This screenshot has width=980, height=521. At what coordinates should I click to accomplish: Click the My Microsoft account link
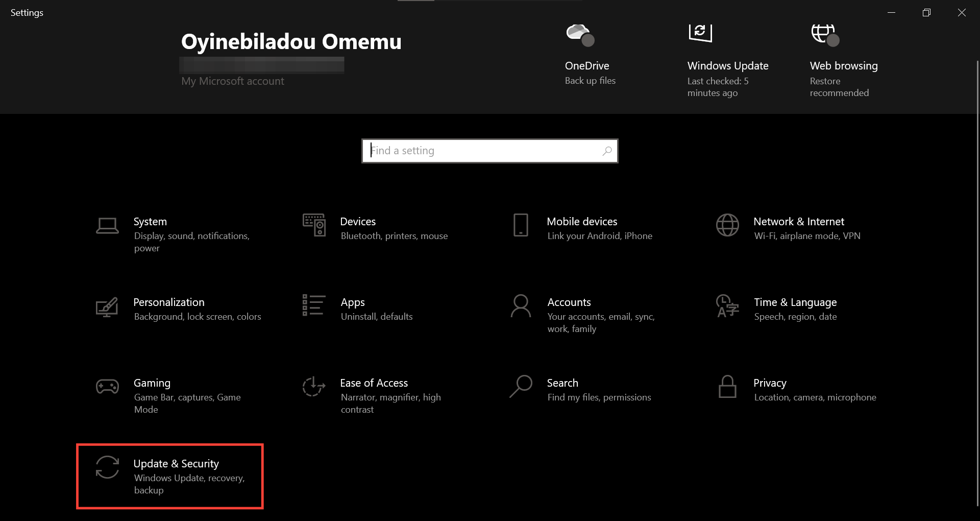233,81
